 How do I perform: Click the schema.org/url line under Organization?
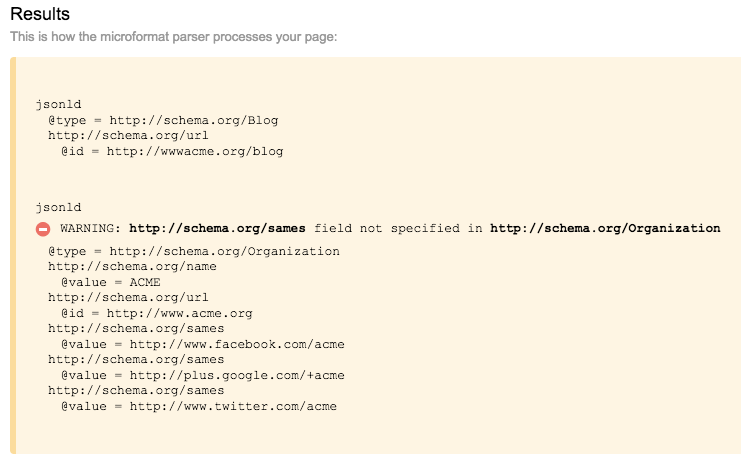click(128, 298)
